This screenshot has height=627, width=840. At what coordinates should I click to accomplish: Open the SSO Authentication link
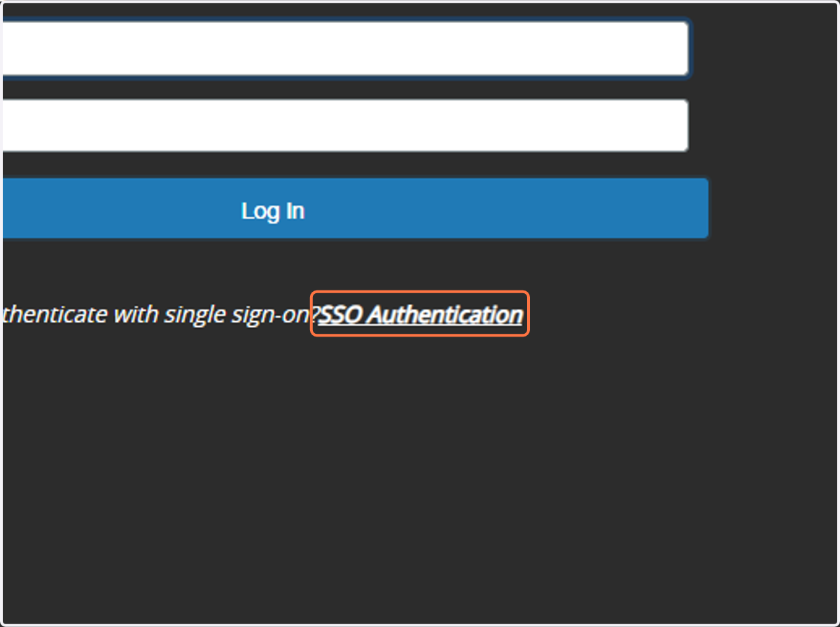tap(421, 315)
